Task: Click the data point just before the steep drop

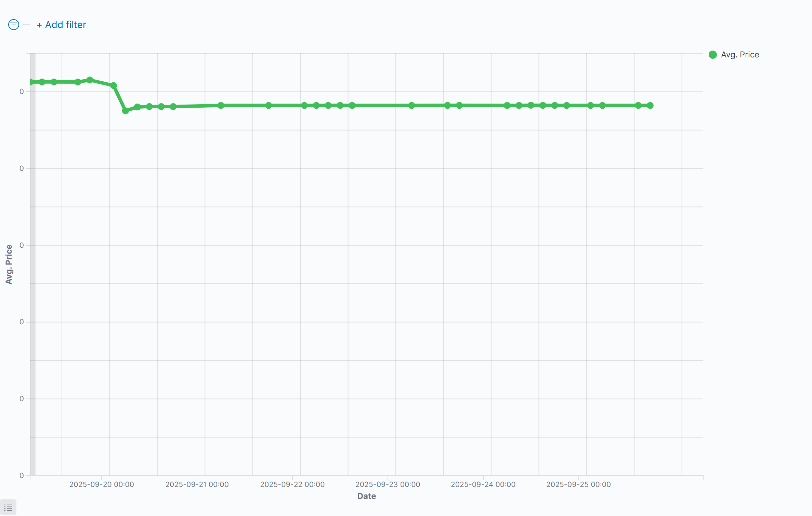Action: tap(114, 85)
